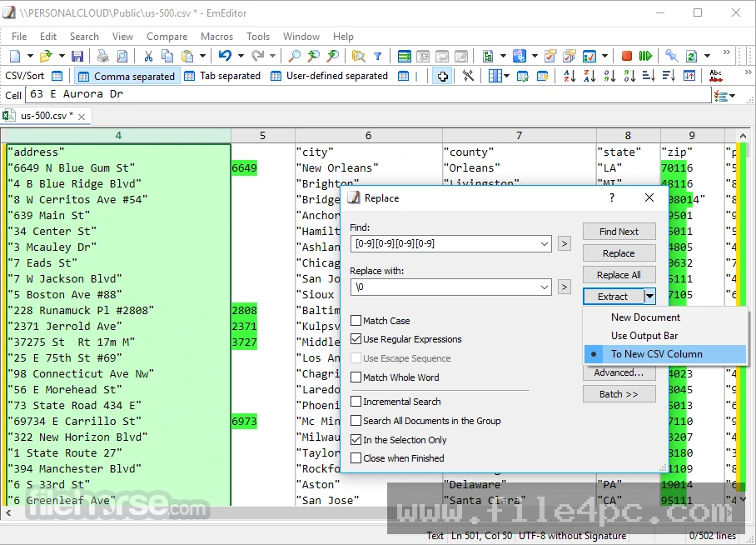This screenshot has width=756, height=545.
Task: Click the Abc strikethrough icon
Action: 715,77
